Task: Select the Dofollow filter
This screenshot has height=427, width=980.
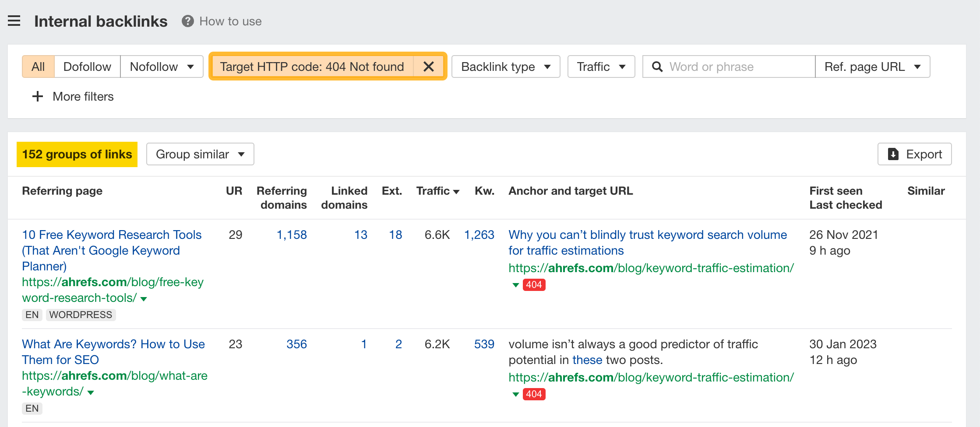Action: tap(87, 66)
